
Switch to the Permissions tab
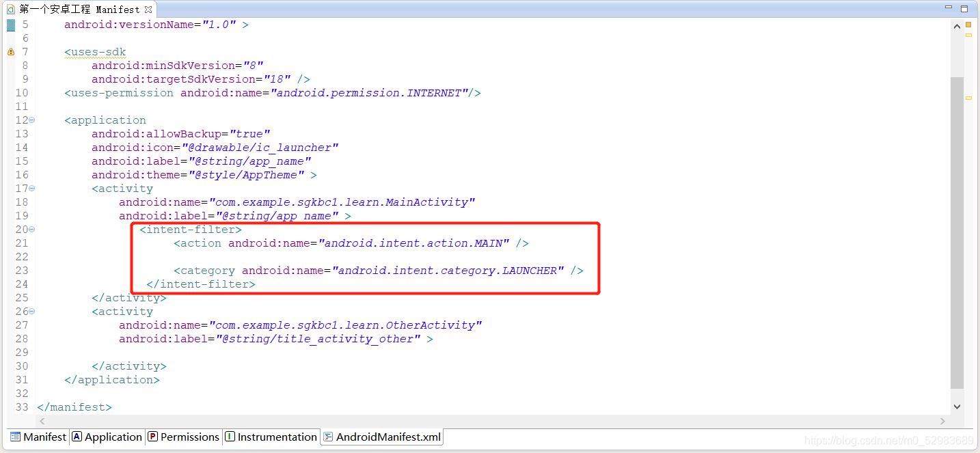click(184, 437)
